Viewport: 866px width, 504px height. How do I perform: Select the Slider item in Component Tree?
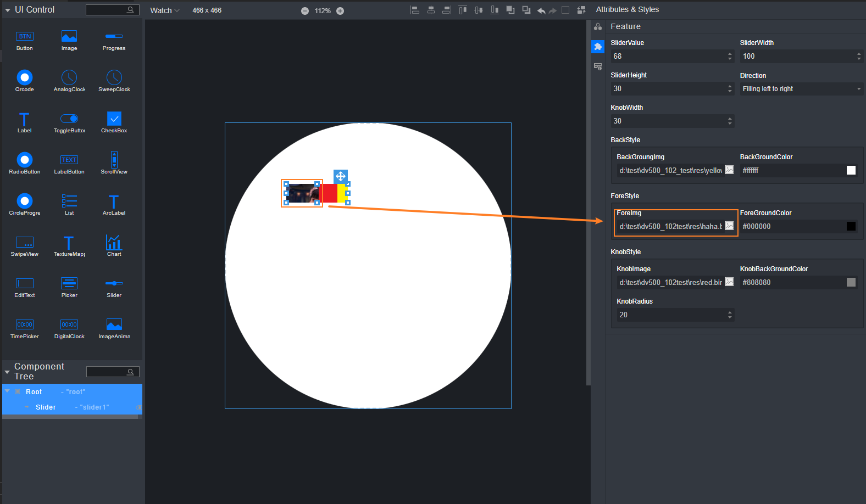pyautogui.click(x=46, y=407)
